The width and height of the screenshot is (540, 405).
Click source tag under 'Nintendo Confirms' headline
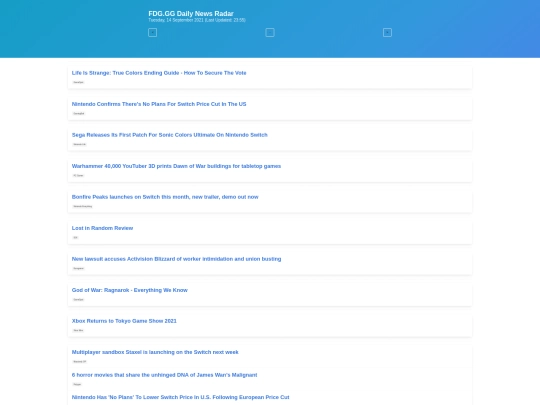coord(79,113)
